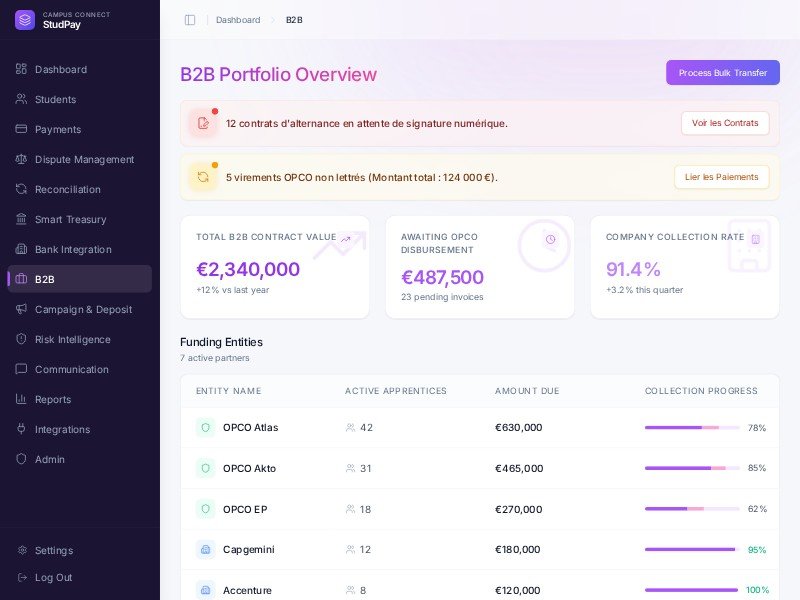Screen dimensions: 800x600
Task: Click the pending contracts alert icon
Action: pyautogui.click(x=203, y=123)
